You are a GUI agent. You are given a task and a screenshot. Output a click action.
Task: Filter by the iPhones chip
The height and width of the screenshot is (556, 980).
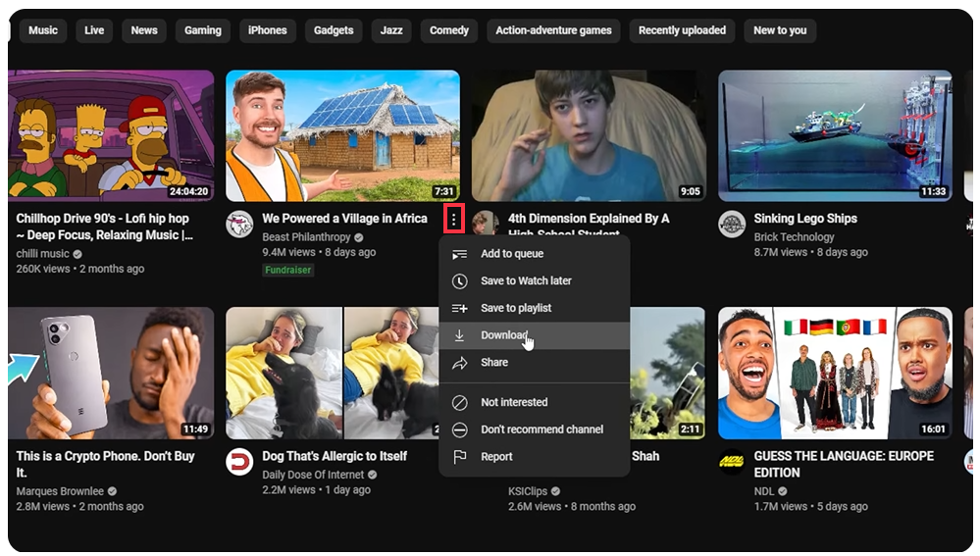click(268, 30)
